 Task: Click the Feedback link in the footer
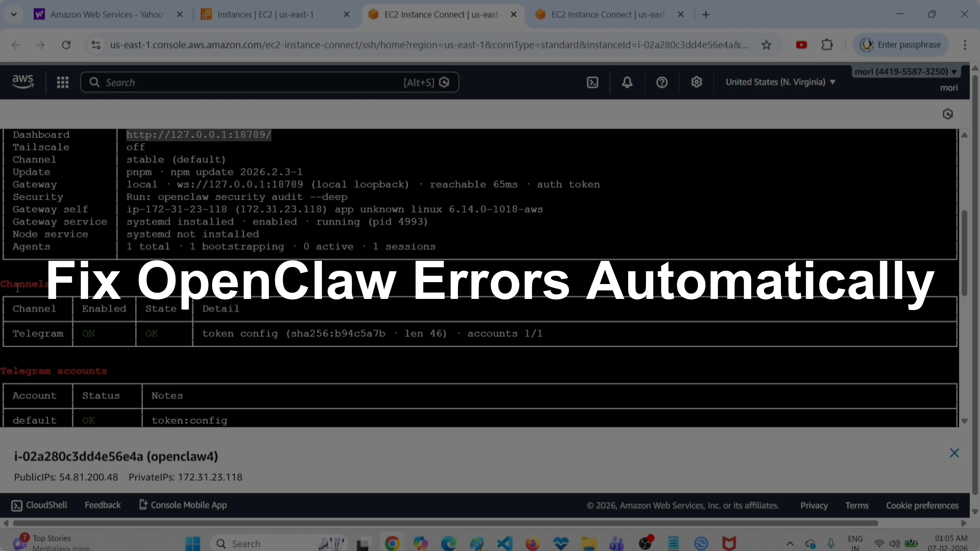[x=103, y=505]
